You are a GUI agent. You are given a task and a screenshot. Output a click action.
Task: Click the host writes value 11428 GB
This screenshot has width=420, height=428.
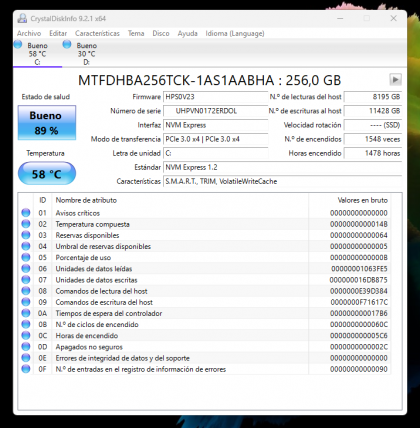click(x=373, y=111)
